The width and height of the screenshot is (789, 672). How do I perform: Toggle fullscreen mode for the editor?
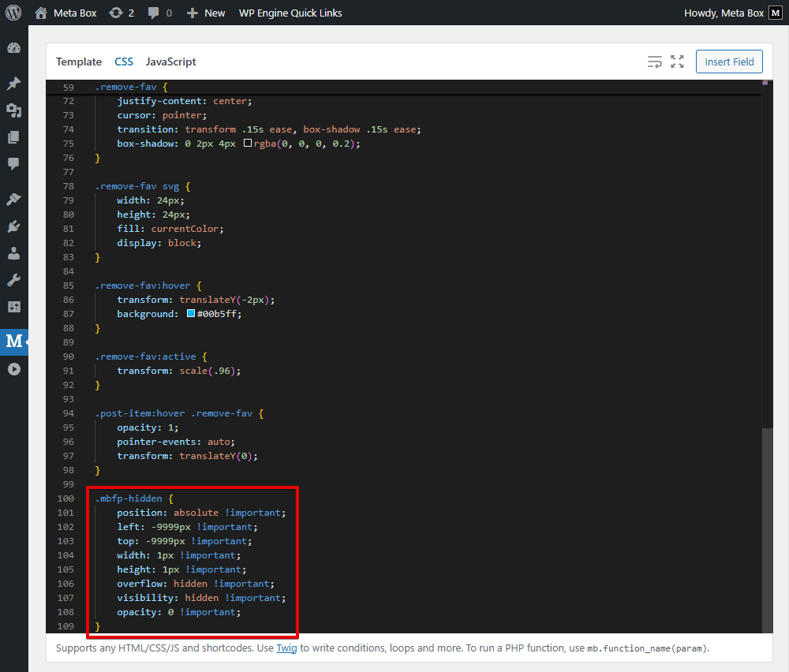coord(675,62)
